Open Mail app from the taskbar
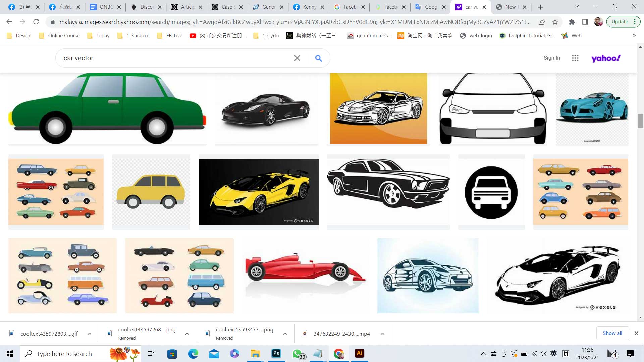This screenshot has height=362, width=644. click(x=214, y=353)
